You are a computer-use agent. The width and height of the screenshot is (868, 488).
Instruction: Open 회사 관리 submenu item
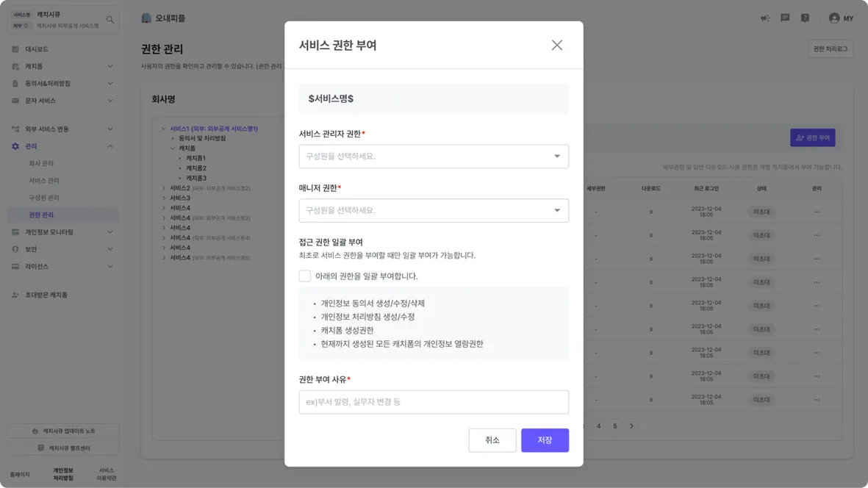[x=41, y=163]
